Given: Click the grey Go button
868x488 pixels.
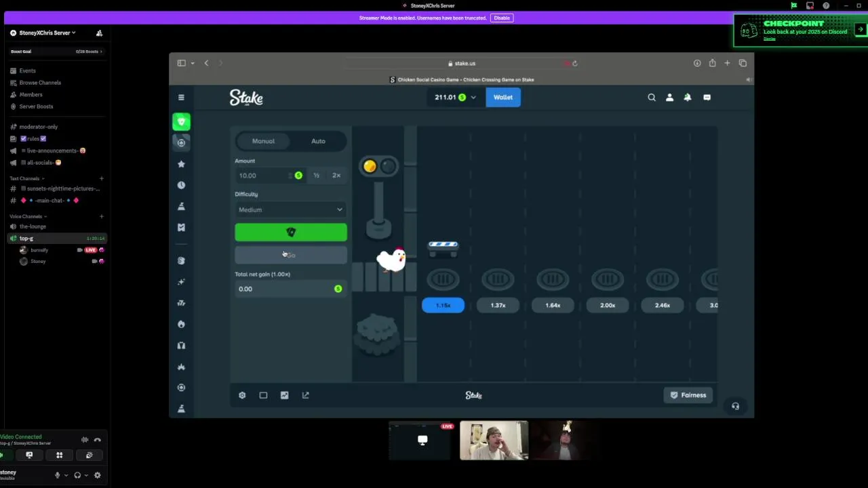Looking at the screenshot, I should pyautogui.click(x=291, y=255).
